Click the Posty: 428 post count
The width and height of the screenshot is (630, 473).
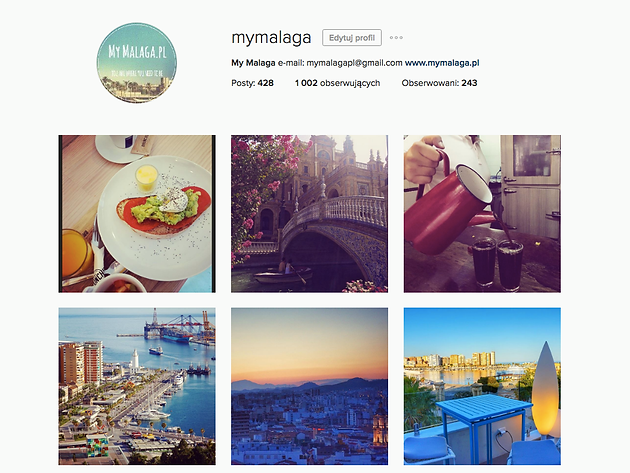tap(252, 83)
